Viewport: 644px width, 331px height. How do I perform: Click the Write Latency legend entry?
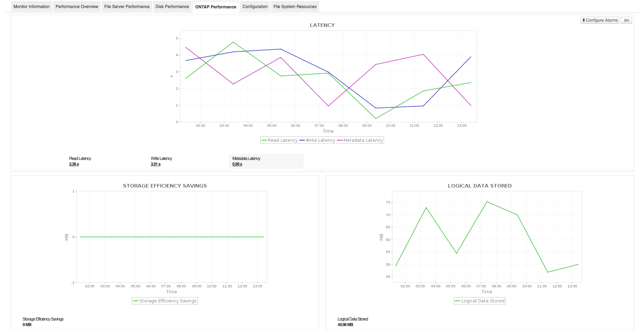tap(317, 140)
